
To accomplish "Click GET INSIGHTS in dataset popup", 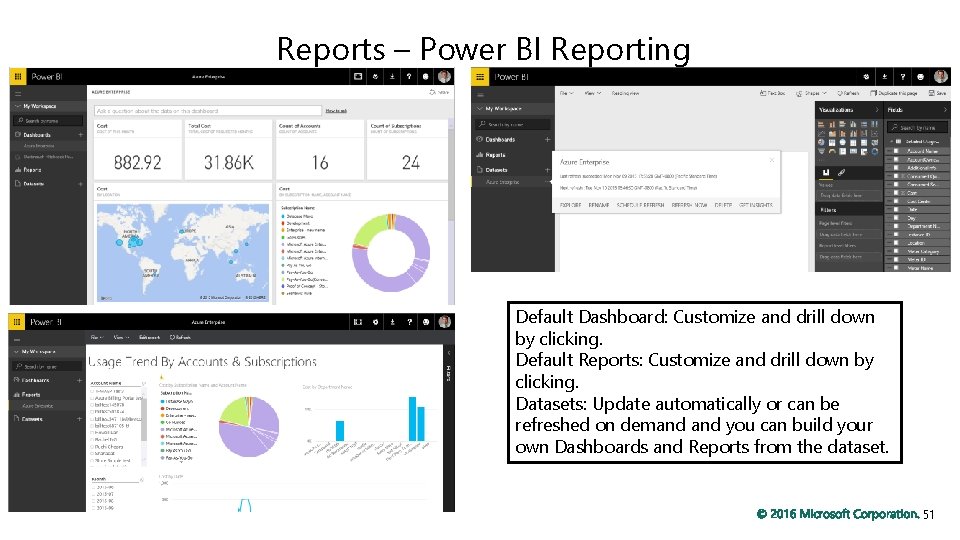I will (756, 205).
